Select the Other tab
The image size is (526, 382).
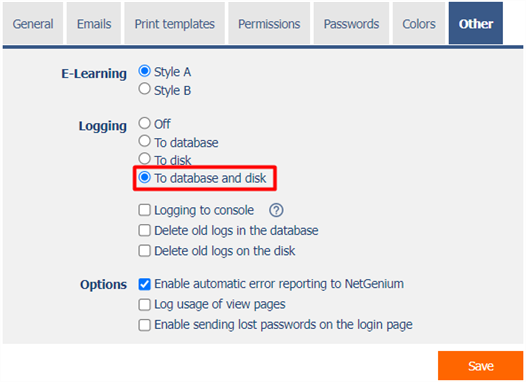[476, 23]
